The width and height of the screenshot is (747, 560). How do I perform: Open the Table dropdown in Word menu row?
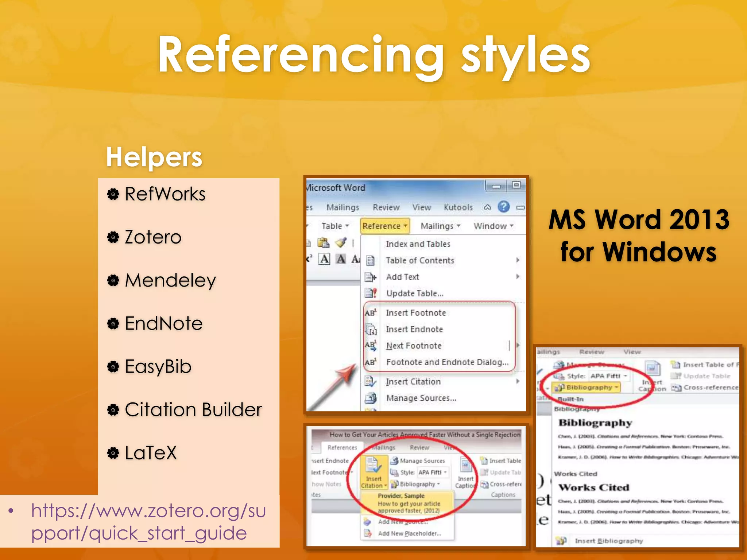[x=335, y=226]
